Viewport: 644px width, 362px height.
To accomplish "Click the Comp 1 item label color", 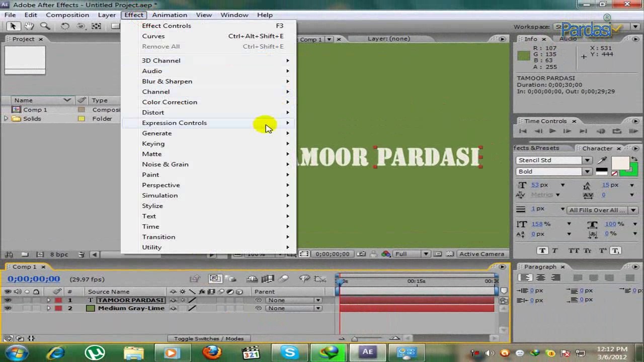I will [81, 110].
